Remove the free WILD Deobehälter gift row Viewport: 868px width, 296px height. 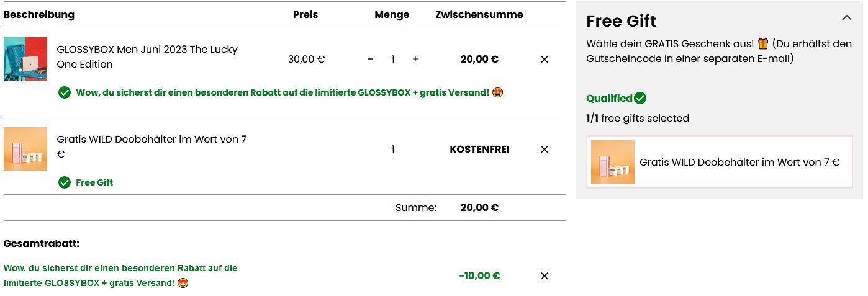(545, 150)
